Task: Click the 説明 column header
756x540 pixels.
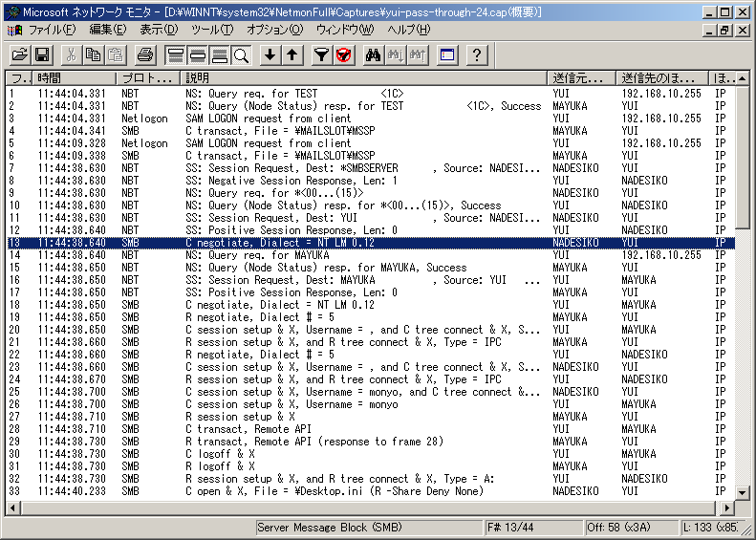Action: point(363,78)
